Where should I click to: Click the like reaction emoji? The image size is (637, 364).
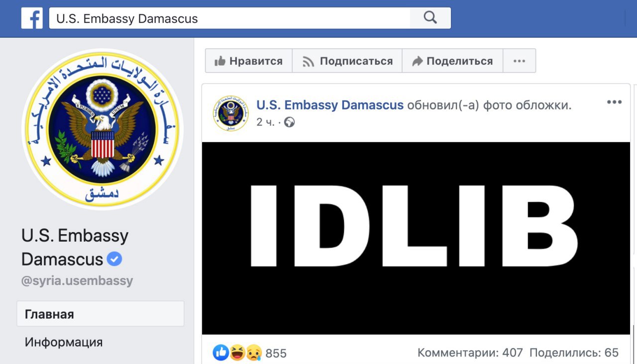pos(221,353)
